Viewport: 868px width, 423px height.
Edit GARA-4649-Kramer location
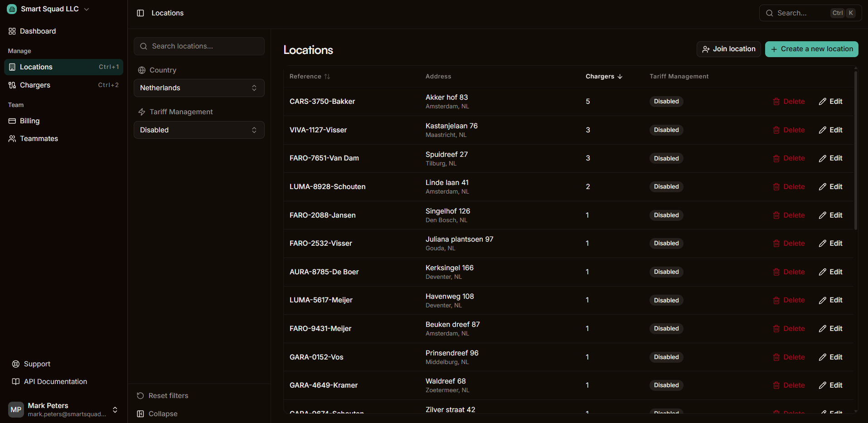830,385
